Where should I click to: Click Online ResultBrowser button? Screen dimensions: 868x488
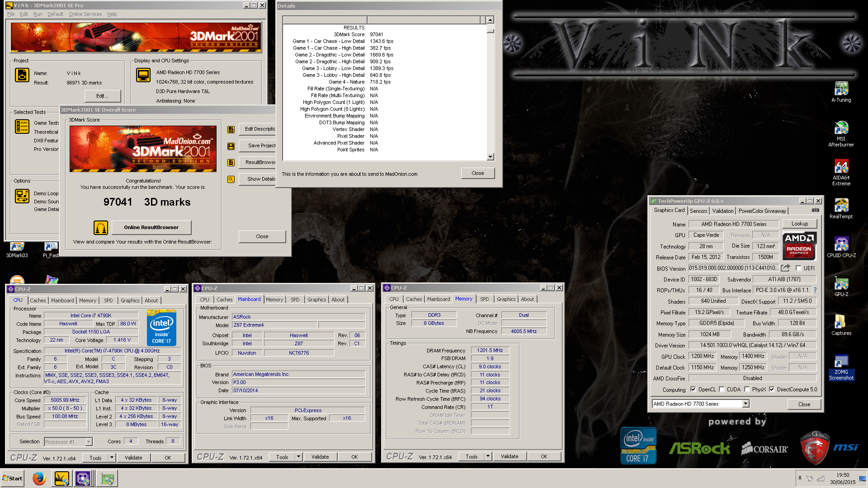[151, 227]
